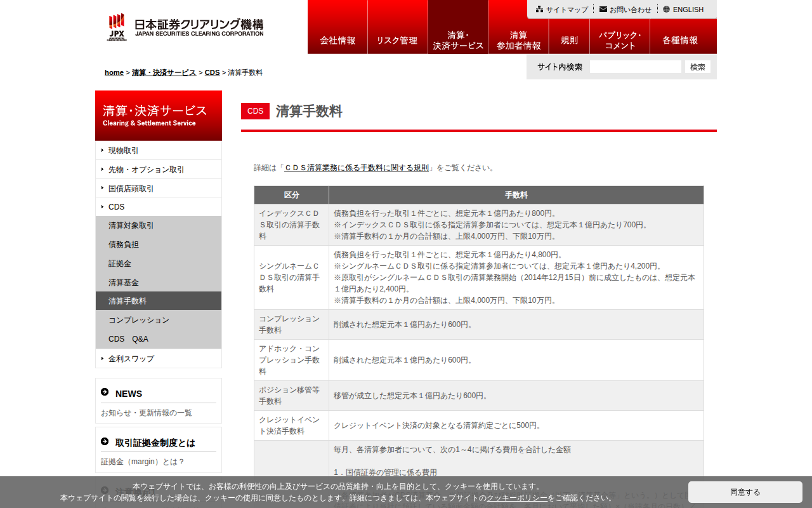Click インデックスＣＤＳ取引の清算手数料 cell
Viewport: 812px width, 508px height.
292,225
